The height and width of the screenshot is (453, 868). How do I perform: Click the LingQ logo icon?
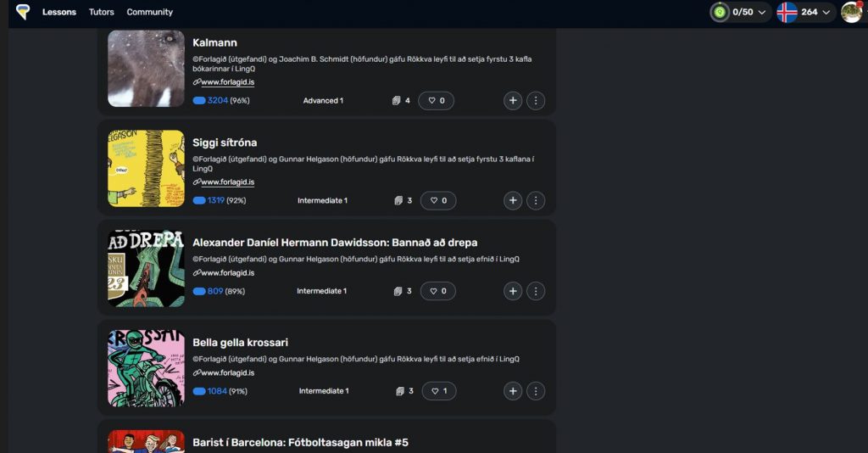(x=23, y=12)
